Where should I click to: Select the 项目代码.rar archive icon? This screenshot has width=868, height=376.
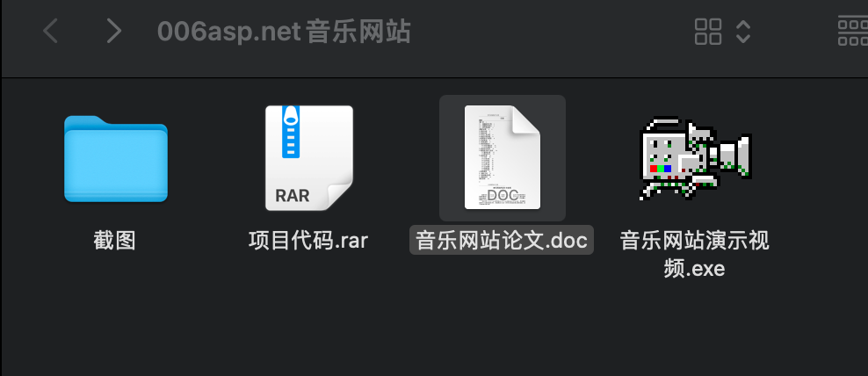309,158
